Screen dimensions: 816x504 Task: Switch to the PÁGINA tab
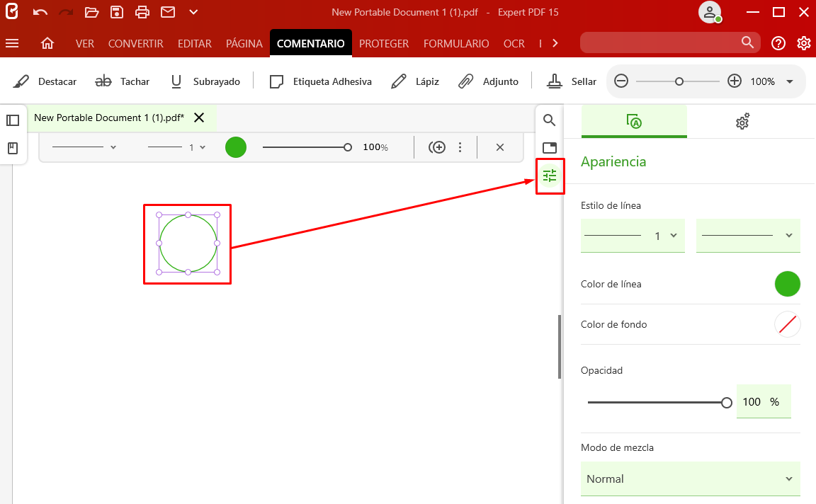(244, 44)
